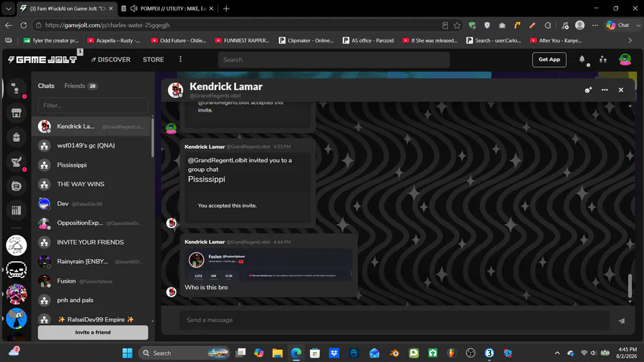Image resolution: width=644 pixels, height=362 pixels.
Task: Click the add members icon in chat header
Action: coord(588,90)
